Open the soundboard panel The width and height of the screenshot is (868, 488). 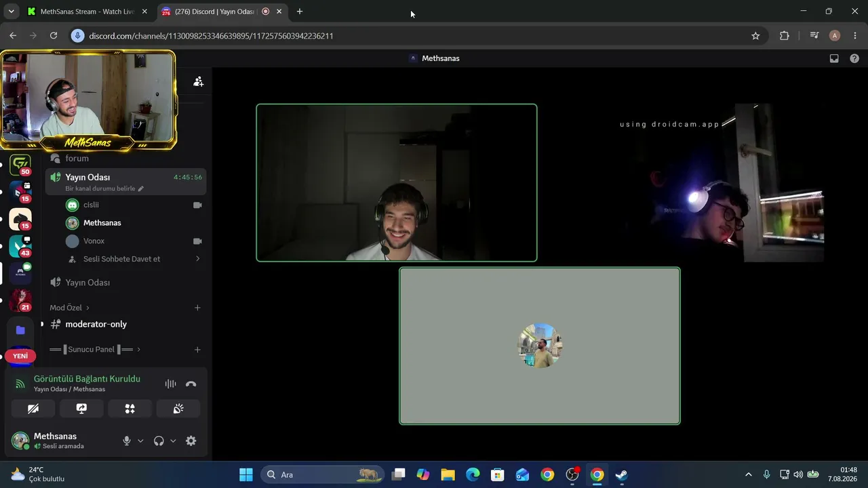pos(178,409)
